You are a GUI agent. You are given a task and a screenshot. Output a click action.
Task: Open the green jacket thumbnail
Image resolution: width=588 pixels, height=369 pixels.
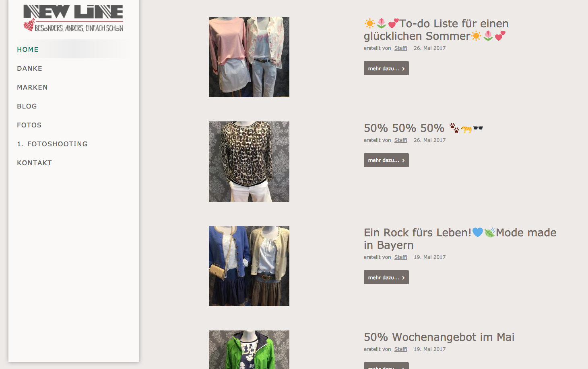tap(249, 350)
